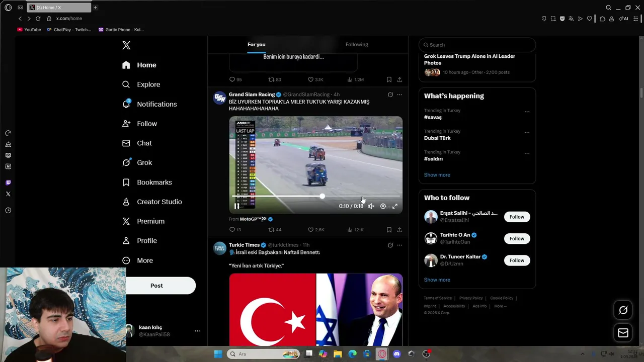Viewport: 644px width, 362px height.
Task: Open video settings gear
Action: 383,206
